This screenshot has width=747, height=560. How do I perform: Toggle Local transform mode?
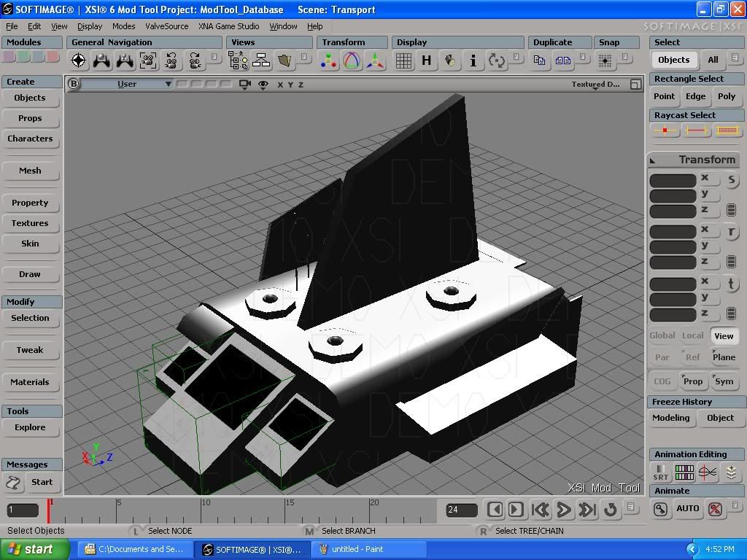(693, 335)
